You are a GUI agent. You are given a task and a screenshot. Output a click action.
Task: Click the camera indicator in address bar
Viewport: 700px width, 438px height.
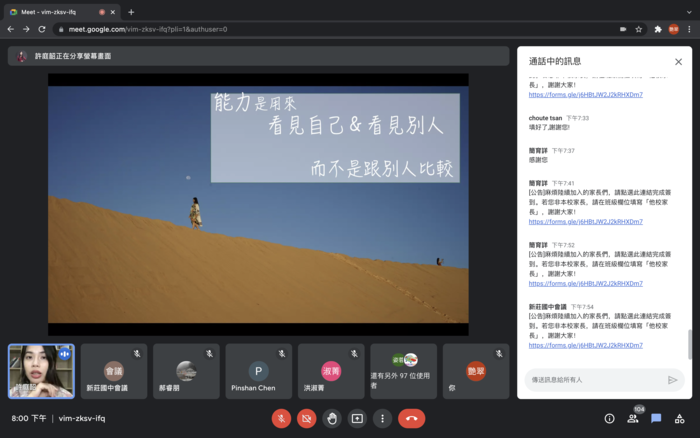(623, 29)
